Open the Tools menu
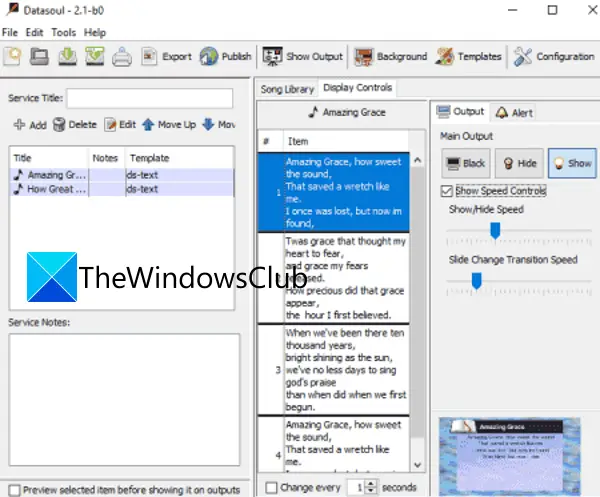This screenshot has width=600, height=497. tap(64, 33)
